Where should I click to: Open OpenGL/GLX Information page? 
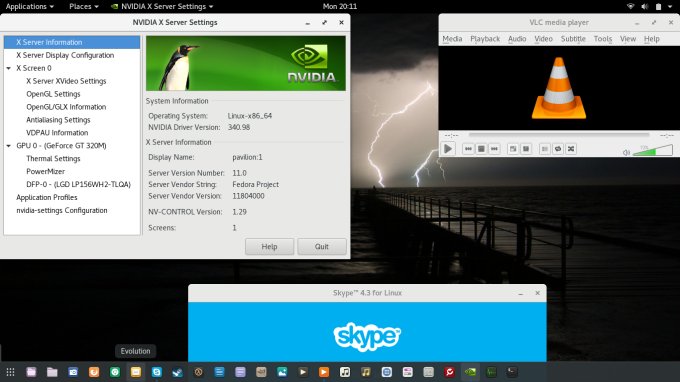66,107
